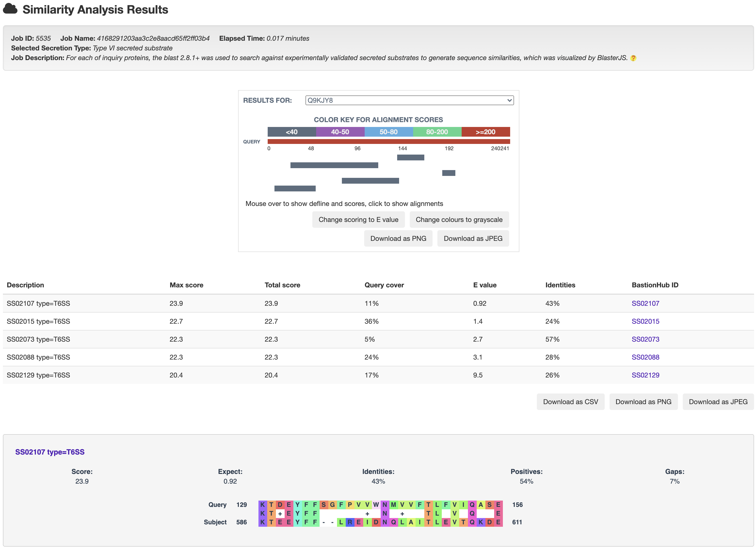Viewport: 756px width, 550px height.
Task: Click the SS02107 type=T6SS alignment heading
Action: (50, 452)
